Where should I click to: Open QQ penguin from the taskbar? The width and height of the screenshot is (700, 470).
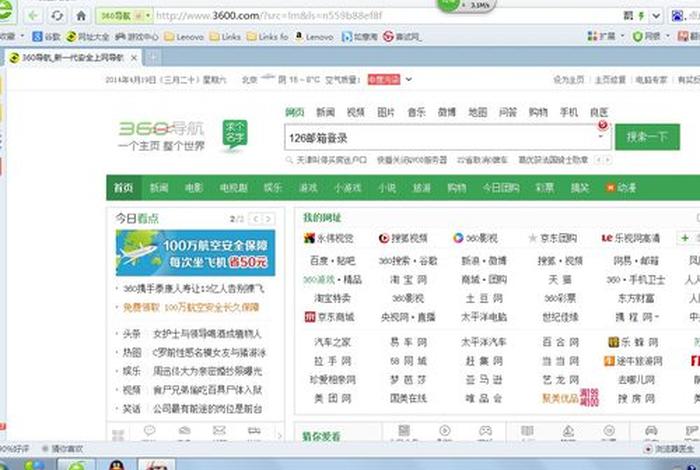coord(117,465)
